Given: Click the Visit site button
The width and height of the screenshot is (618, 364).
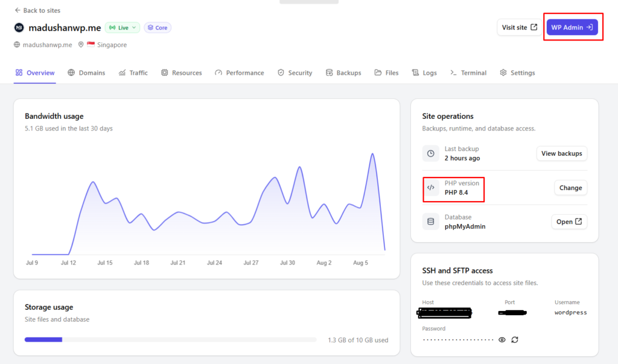Looking at the screenshot, I should [x=519, y=27].
